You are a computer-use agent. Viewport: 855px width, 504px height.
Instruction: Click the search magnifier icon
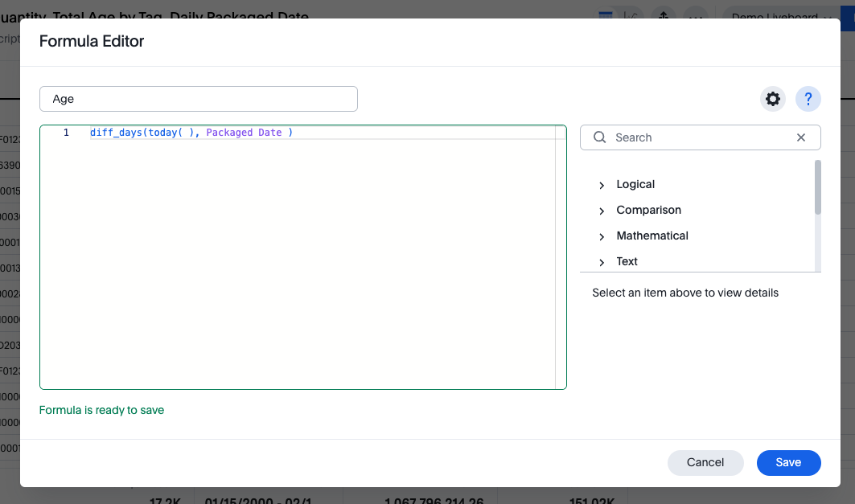click(600, 137)
